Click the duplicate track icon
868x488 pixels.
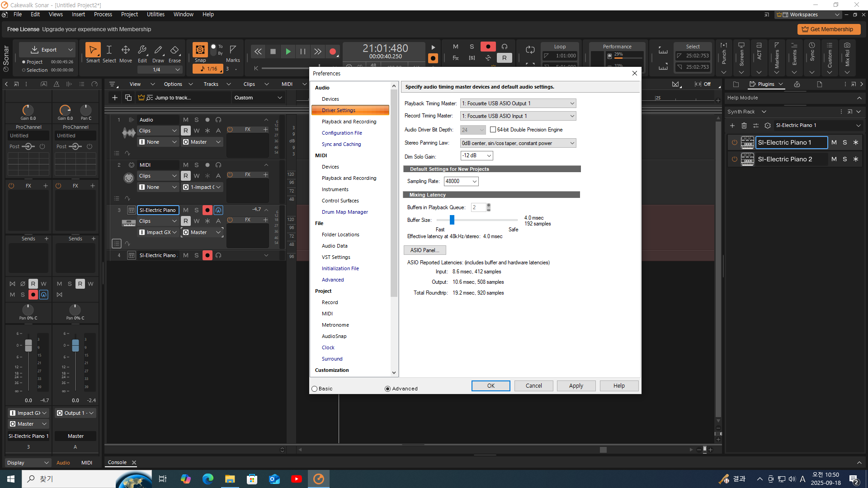click(128, 98)
